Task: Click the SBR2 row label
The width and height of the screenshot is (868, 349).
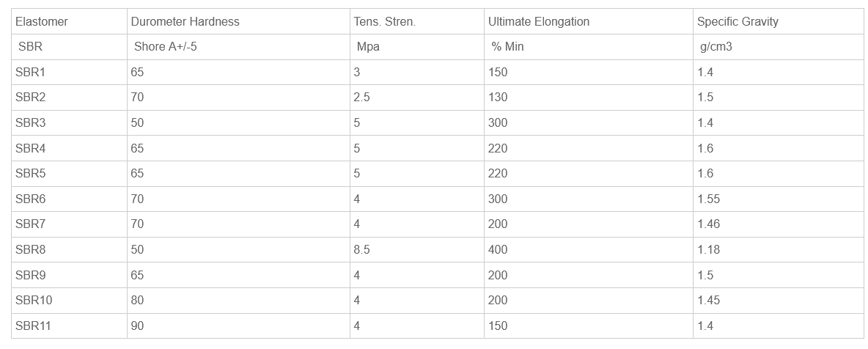Action: pos(30,98)
